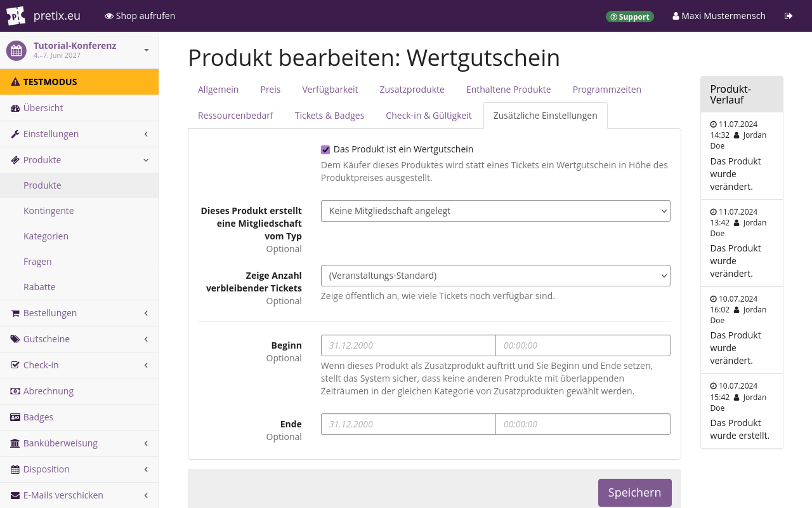Click the Beginn time input field

[x=583, y=345]
